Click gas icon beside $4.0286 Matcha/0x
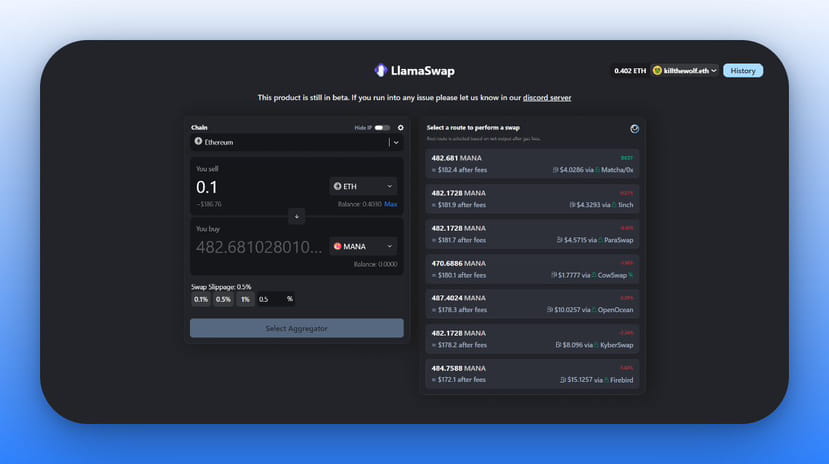The image size is (829, 464). tap(555, 170)
